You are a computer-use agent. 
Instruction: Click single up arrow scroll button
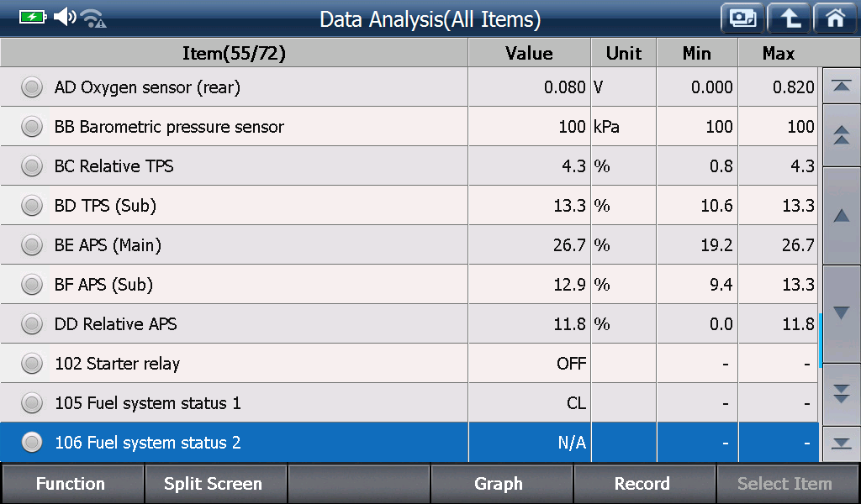(841, 216)
